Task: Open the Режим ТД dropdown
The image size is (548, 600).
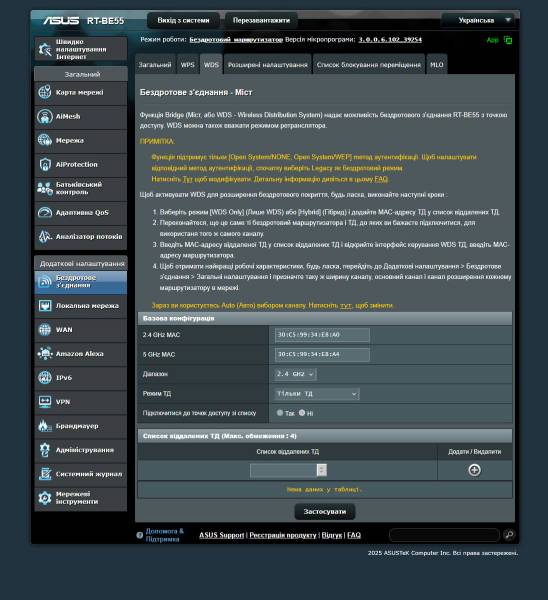Action: point(317,394)
